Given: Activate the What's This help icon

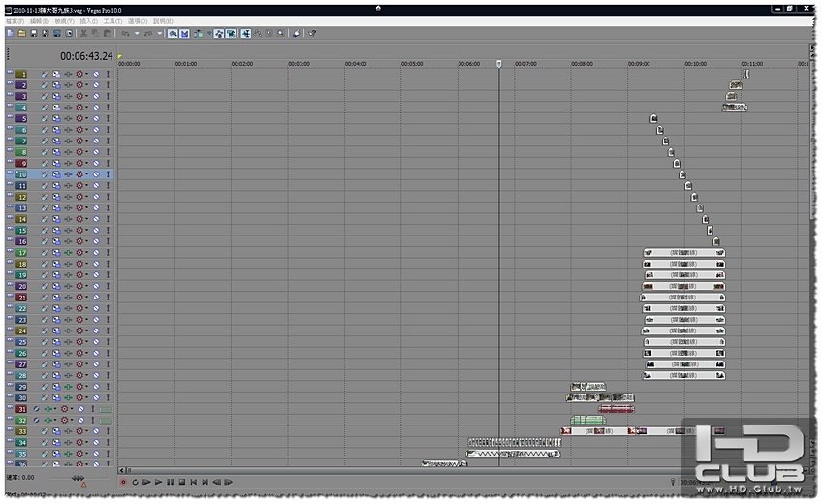Looking at the screenshot, I should pos(312,33).
